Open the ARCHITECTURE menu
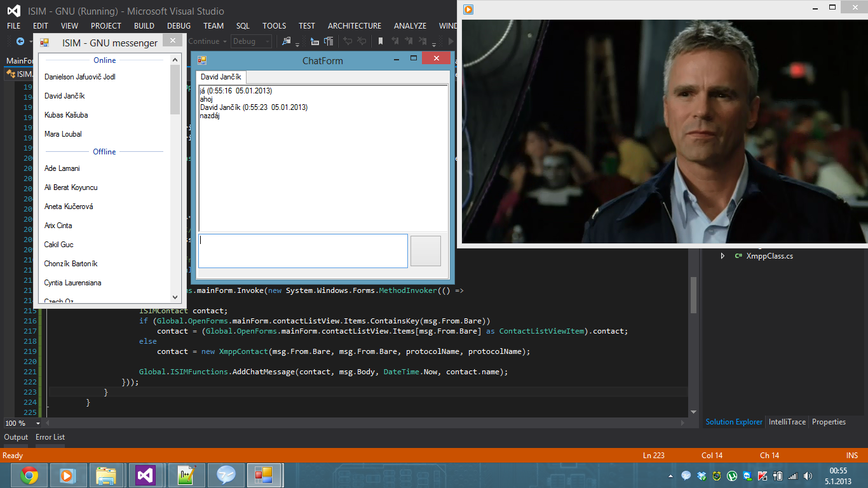Image resolution: width=868 pixels, height=488 pixels. (x=355, y=26)
